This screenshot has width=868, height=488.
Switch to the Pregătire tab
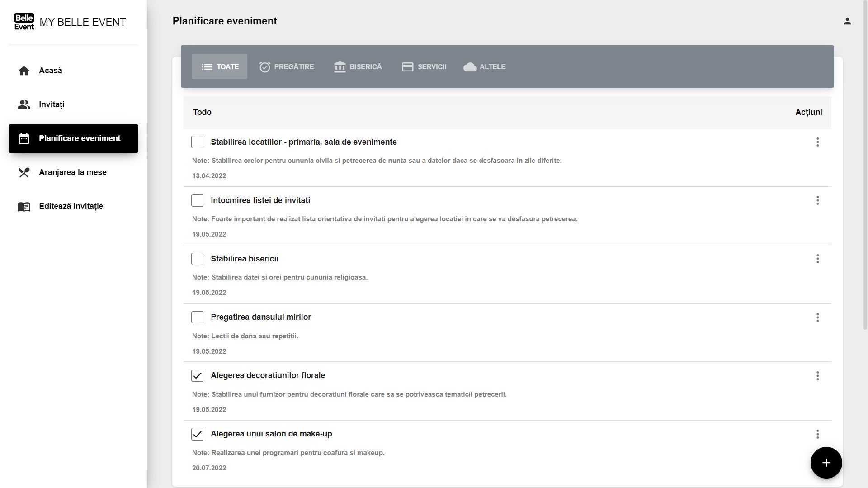click(287, 66)
